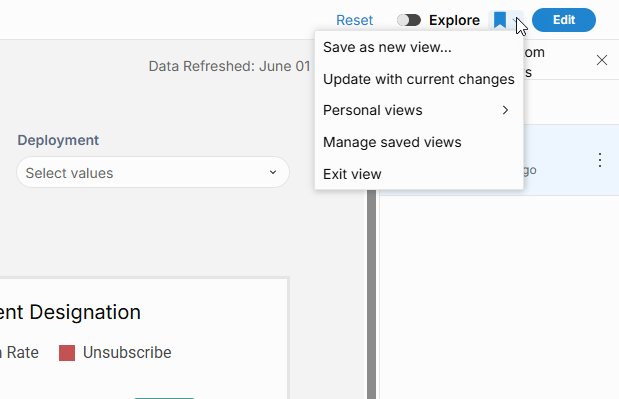Click the Reset link

click(x=354, y=20)
